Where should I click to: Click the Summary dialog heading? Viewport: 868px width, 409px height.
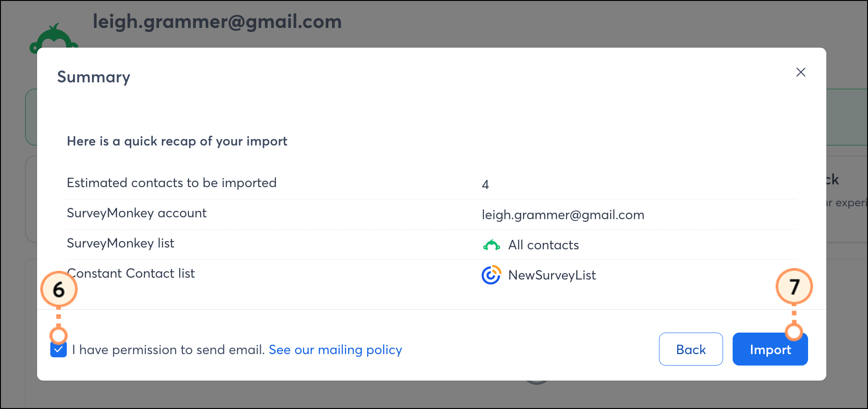tap(94, 77)
